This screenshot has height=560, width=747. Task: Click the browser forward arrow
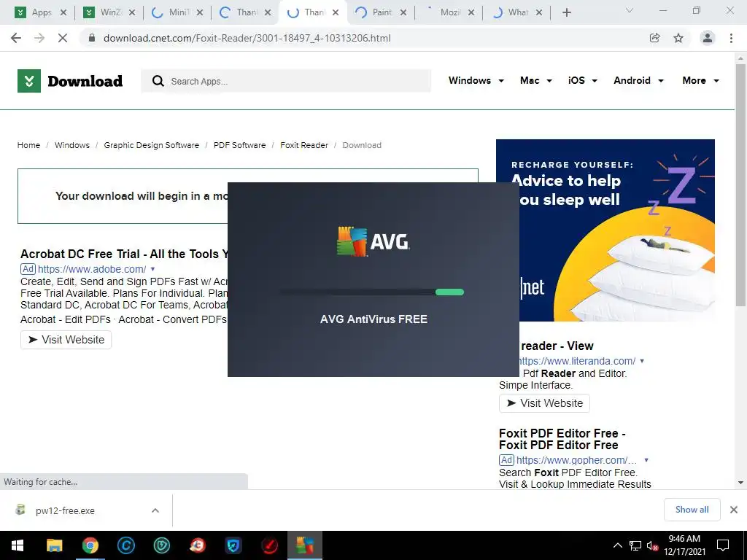39,38
